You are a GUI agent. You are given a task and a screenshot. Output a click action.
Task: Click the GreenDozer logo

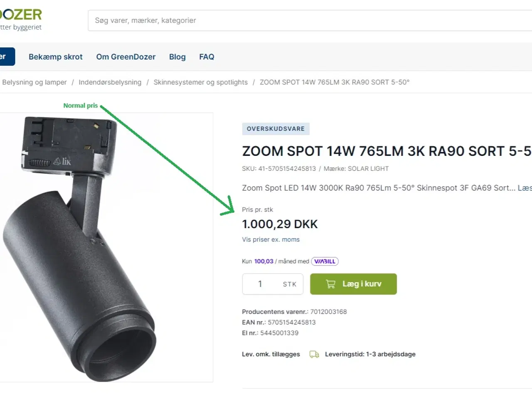point(21,17)
